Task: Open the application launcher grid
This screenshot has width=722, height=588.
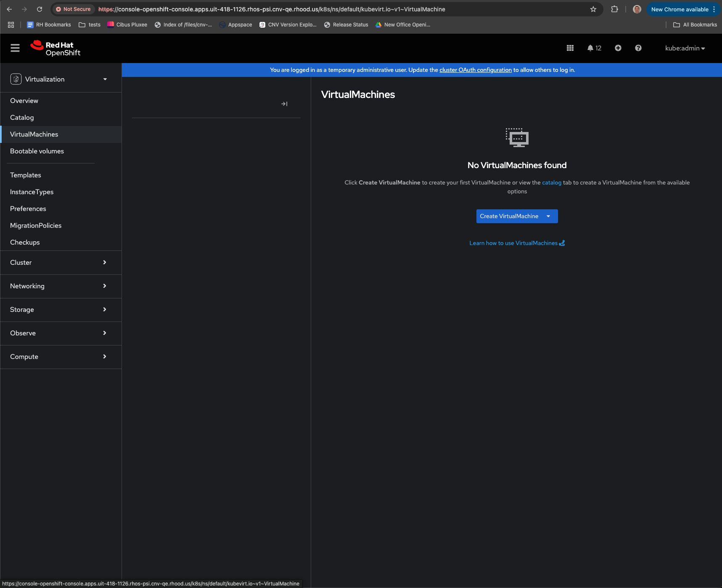Action: (x=570, y=48)
